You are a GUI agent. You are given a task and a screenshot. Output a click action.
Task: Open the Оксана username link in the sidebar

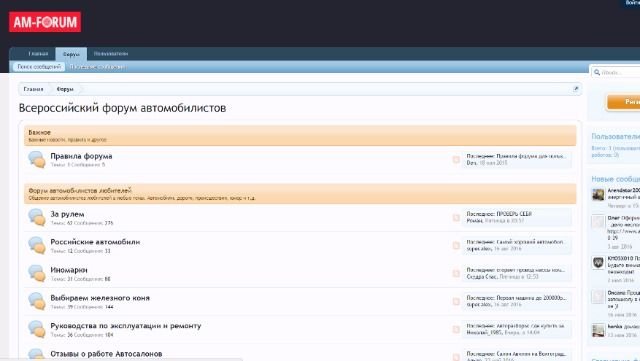(616, 293)
